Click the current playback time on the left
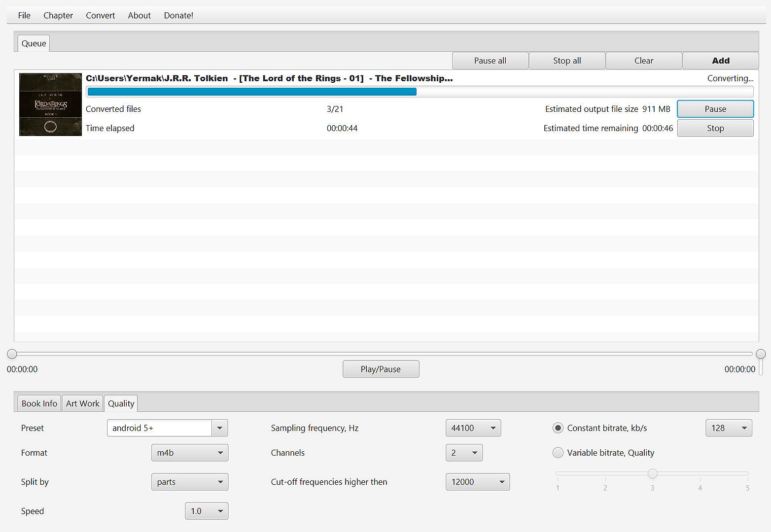 click(x=22, y=369)
